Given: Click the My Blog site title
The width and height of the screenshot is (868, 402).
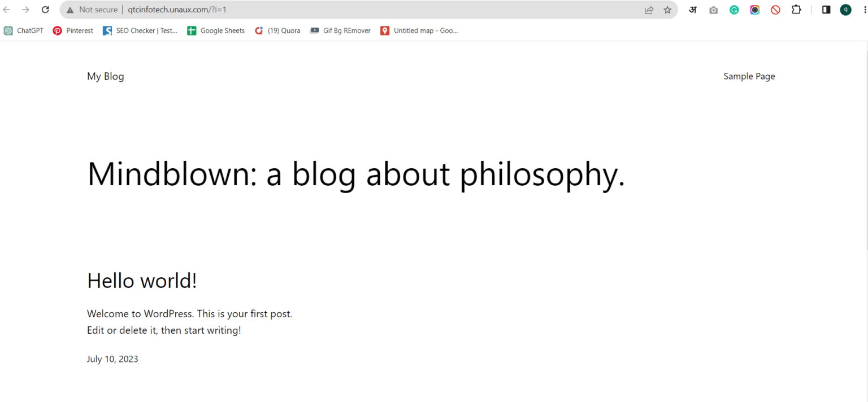Looking at the screenshot, I should 106,76.
